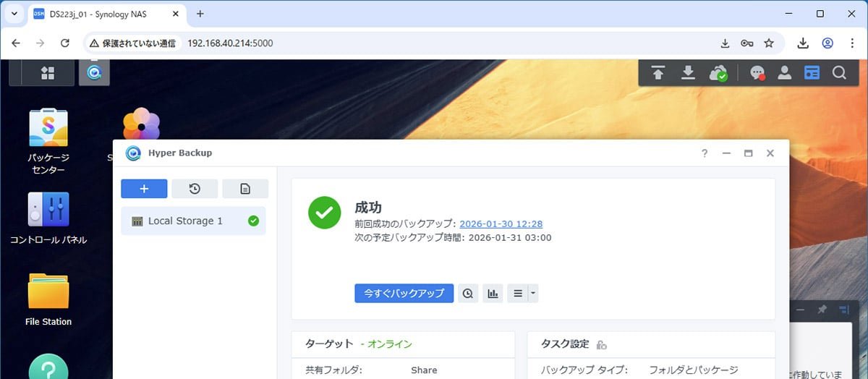Open the upload queue tray icon
Screen dimensions: 868x379
(x=658, y=73)
